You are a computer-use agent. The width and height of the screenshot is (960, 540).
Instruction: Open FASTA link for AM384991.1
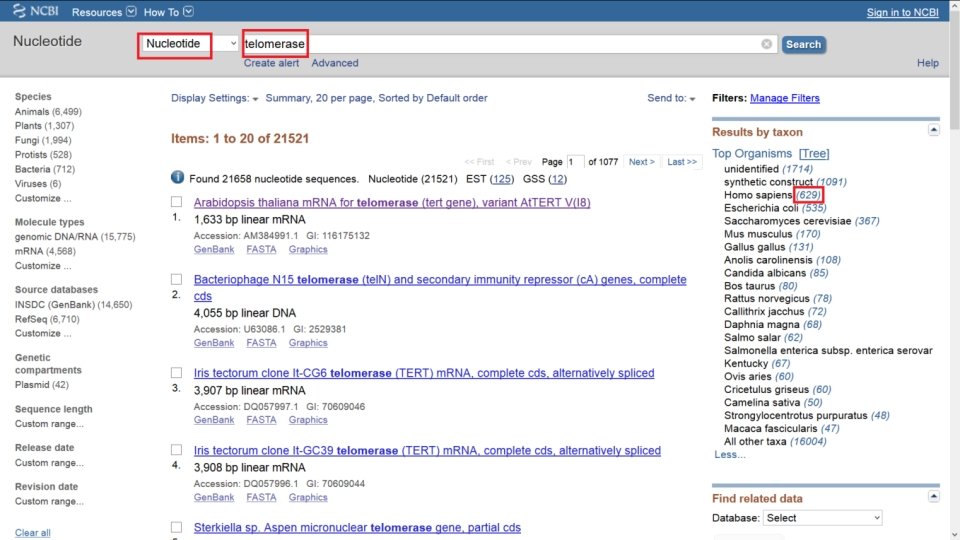(261, 249)
